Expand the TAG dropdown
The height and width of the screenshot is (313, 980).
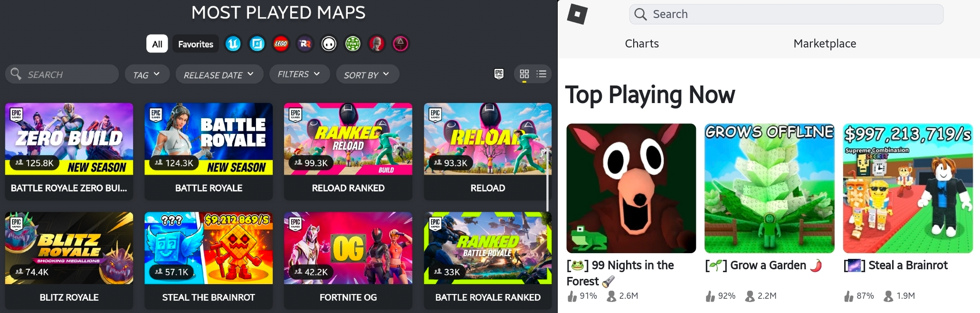coord(147,74)
